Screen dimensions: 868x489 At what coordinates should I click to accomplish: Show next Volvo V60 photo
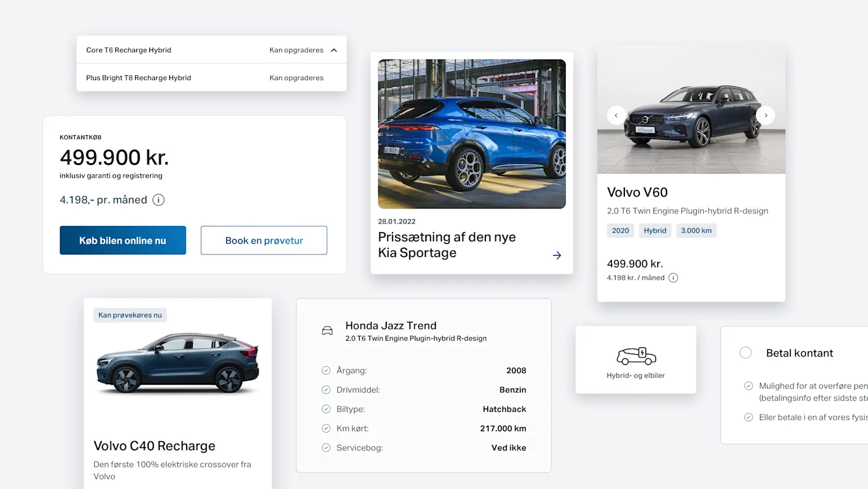(x=766, y=115)
